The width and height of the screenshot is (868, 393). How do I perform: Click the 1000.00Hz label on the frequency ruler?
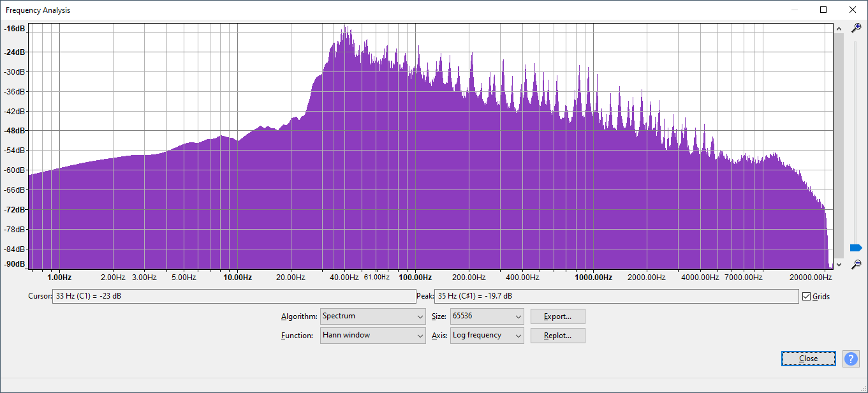(x=594, y=278)
